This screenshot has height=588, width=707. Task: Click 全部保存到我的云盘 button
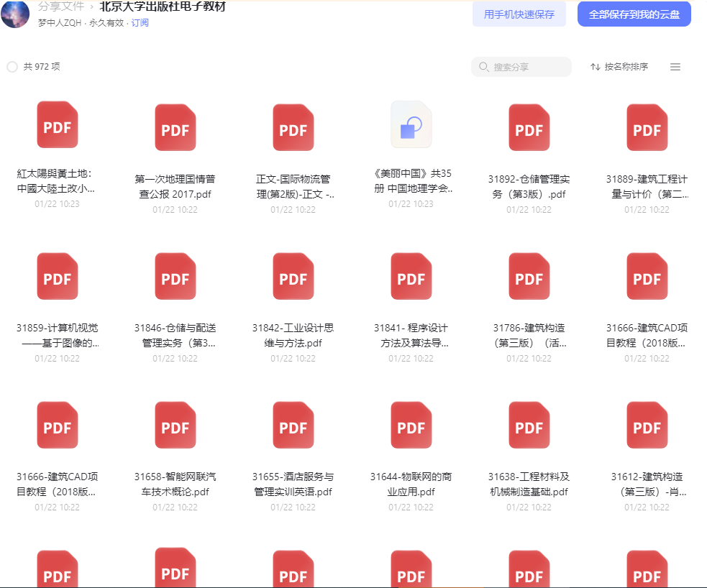tap(634, 14)
